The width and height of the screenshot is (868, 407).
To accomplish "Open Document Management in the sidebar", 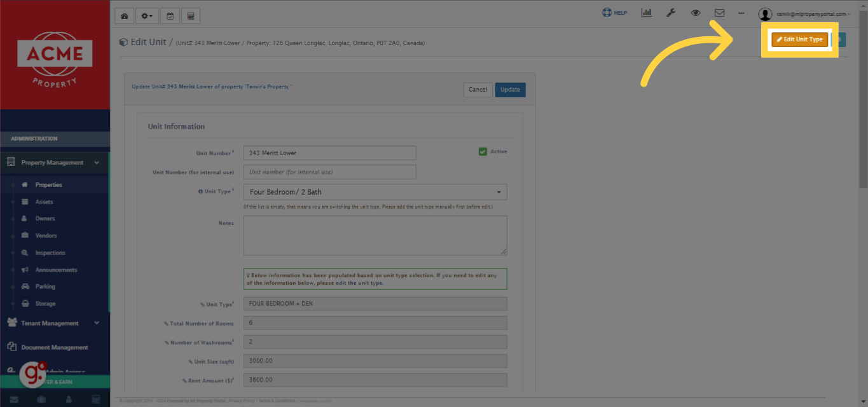I will pos(54,347).
